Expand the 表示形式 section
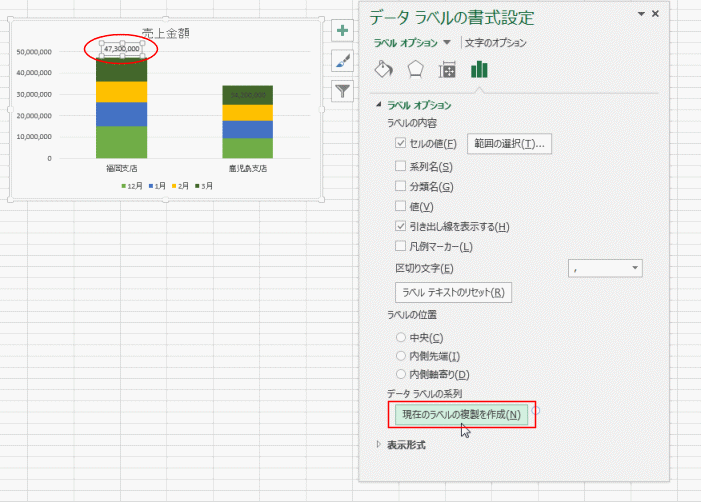The height and width of the screenshot is (502, 701). tap(379, 444)
